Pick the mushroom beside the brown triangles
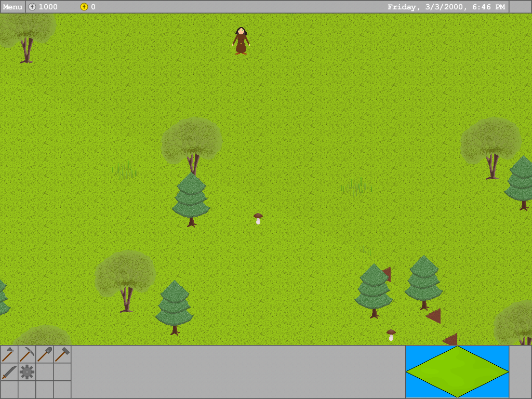The width and height of the screenshot is (532, 399). click(x=391, y=335)
